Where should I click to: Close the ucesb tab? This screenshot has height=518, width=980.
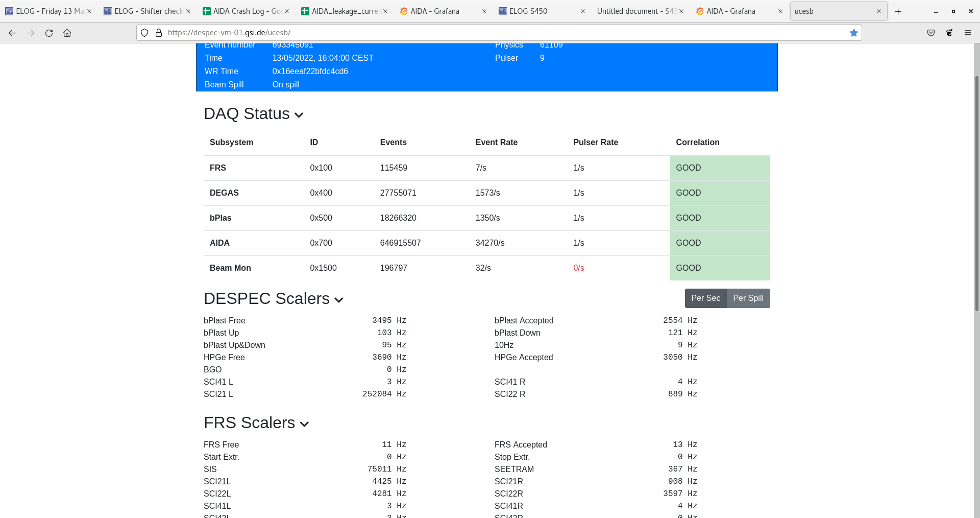coord(879,11)
